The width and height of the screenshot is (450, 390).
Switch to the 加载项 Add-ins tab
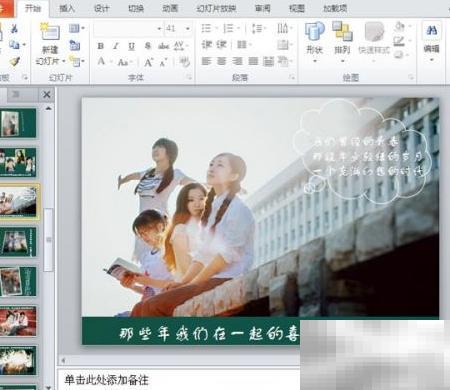pyautogui.click(x=335, y=9)
